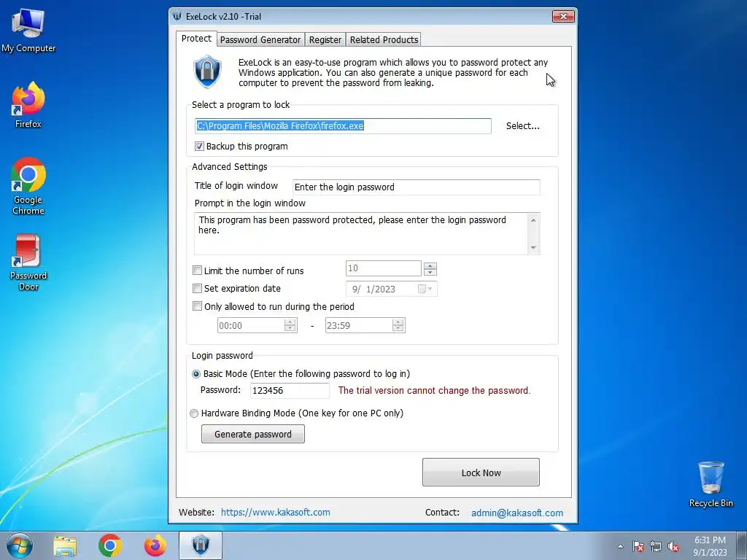Click the trial version cannot change password notice
747x560 pixels.
click(434, 391)
